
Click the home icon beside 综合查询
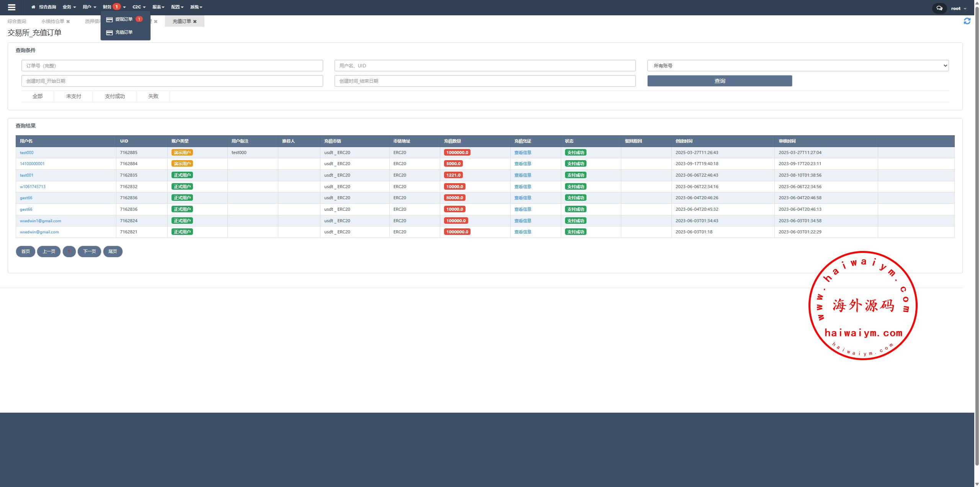tap(33, 7)
